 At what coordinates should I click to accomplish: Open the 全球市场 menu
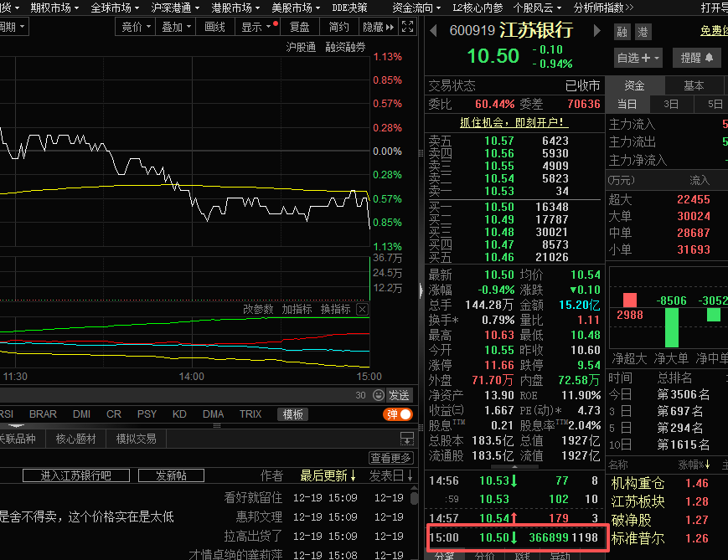[x=115, y=8]
